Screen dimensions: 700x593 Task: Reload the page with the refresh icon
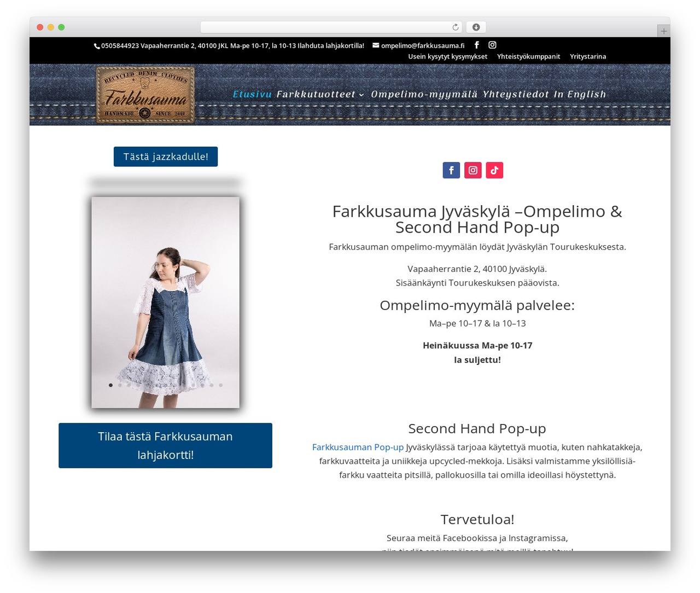[x=456, y=27]
